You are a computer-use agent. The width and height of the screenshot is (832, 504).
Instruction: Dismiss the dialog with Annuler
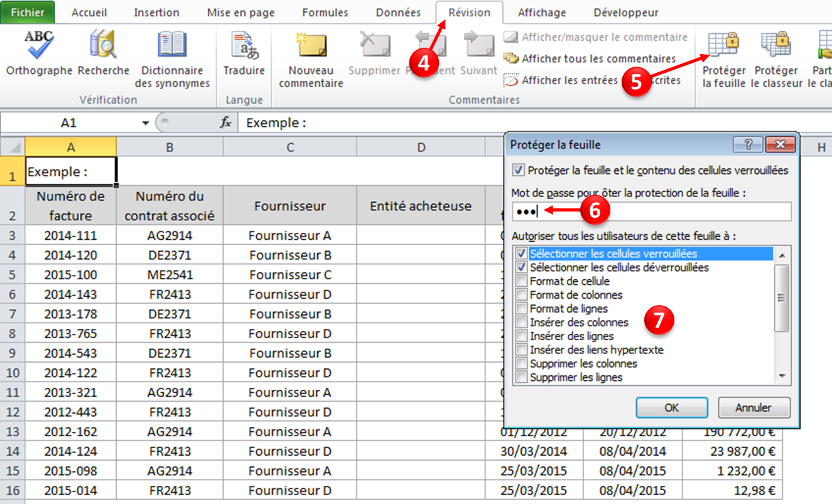tap(754, 408)
